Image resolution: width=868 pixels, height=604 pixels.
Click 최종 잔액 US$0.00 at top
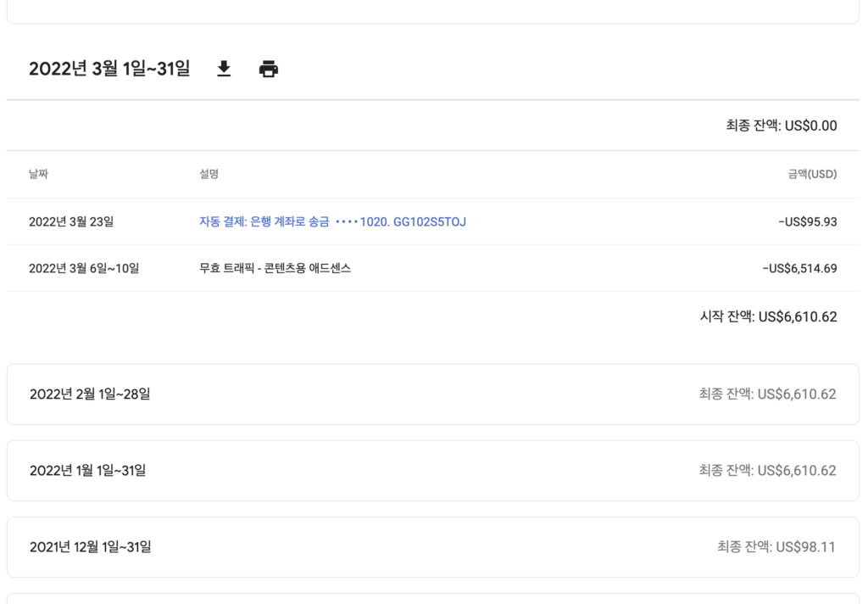coord(781,126)
